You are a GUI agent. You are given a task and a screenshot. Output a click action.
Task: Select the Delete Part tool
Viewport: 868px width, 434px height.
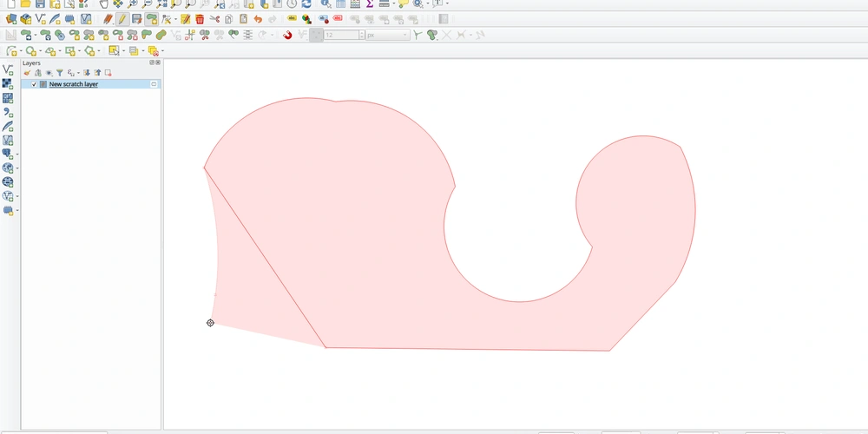(132, 35)
